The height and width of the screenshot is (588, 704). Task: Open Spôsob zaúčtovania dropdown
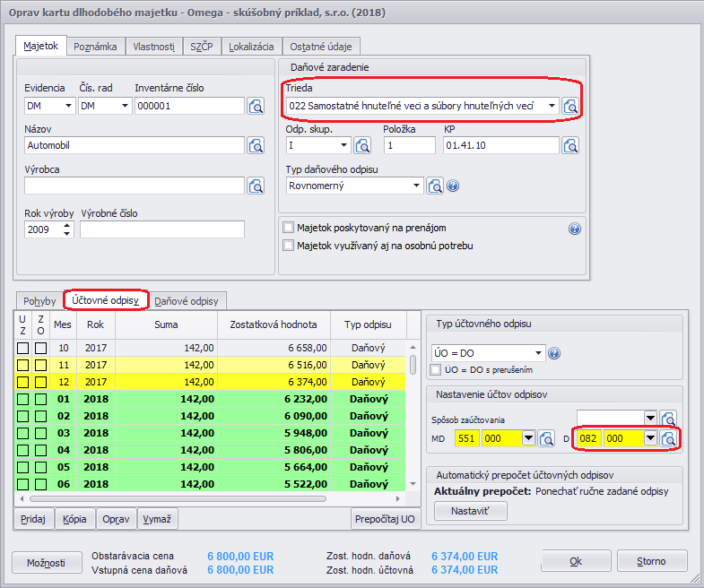point(650,418)
